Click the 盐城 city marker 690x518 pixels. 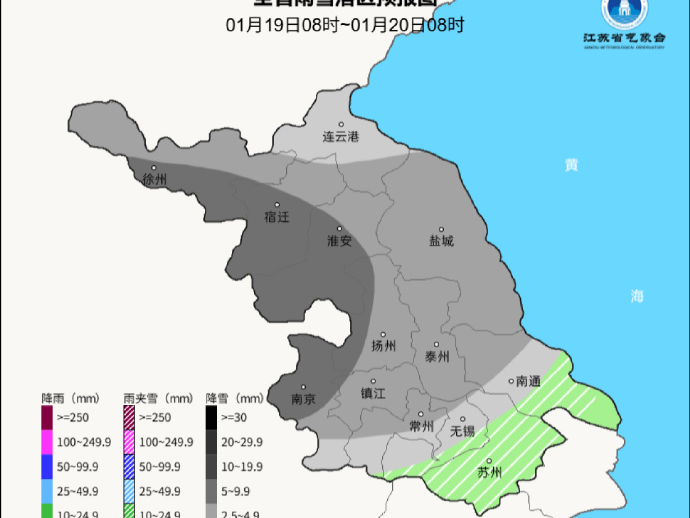point(441,229)
